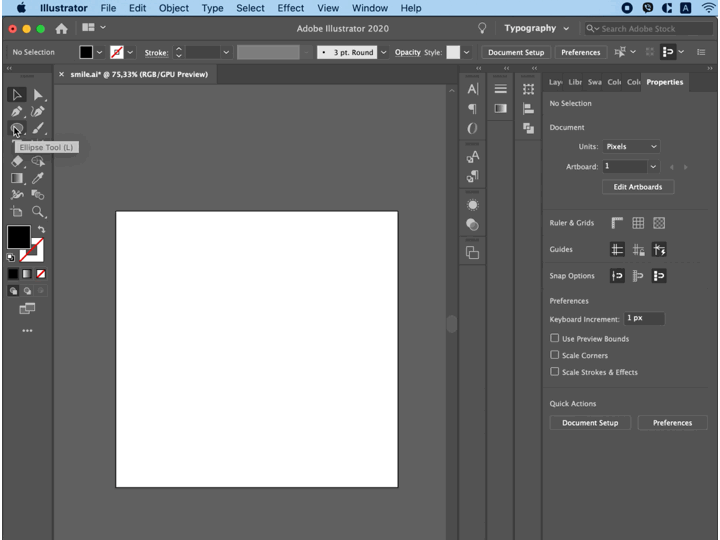Open the Appearance panel icon

[472, 205]
